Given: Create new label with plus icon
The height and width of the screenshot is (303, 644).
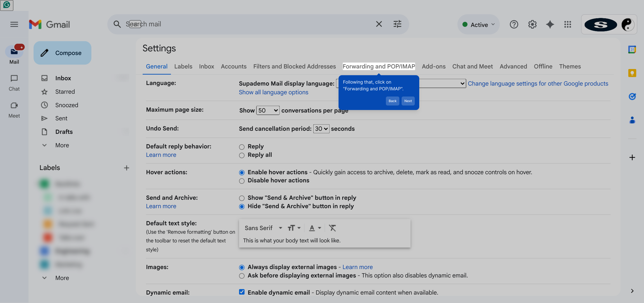Looking at the screenshot, I should pyautogui.click(x=126, y=168).
